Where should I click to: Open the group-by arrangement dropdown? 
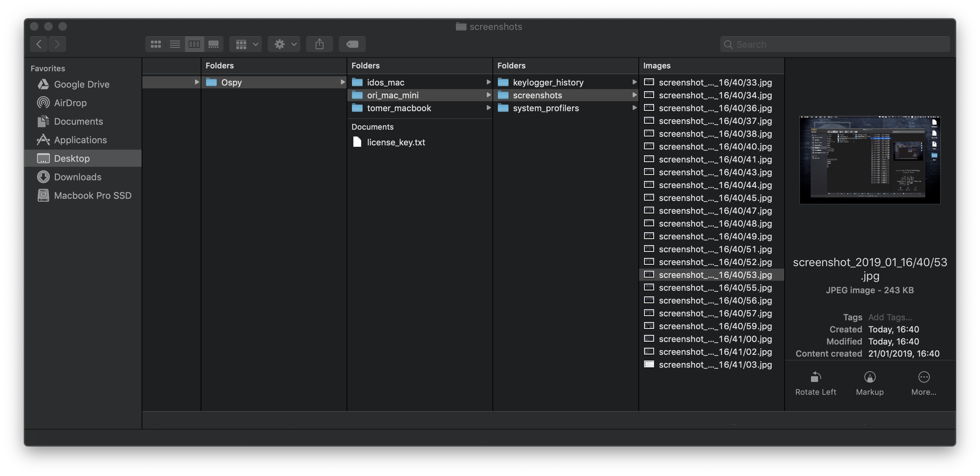click(246, 44)
